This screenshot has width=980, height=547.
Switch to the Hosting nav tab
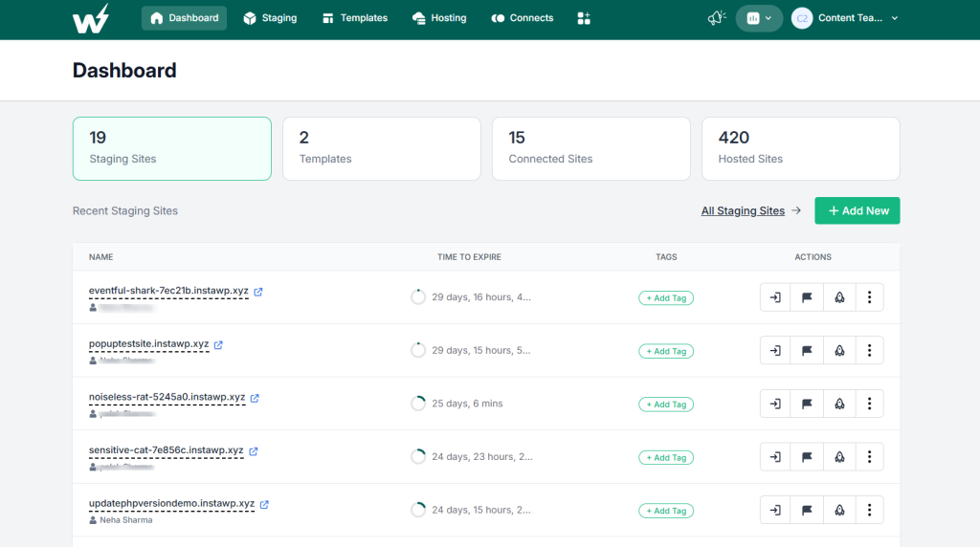pos(439,18)
